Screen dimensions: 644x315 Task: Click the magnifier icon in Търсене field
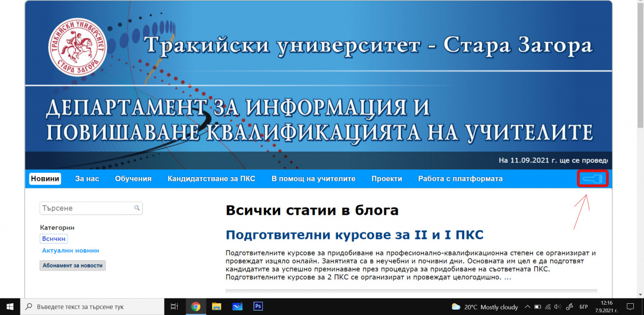point(137,208)
